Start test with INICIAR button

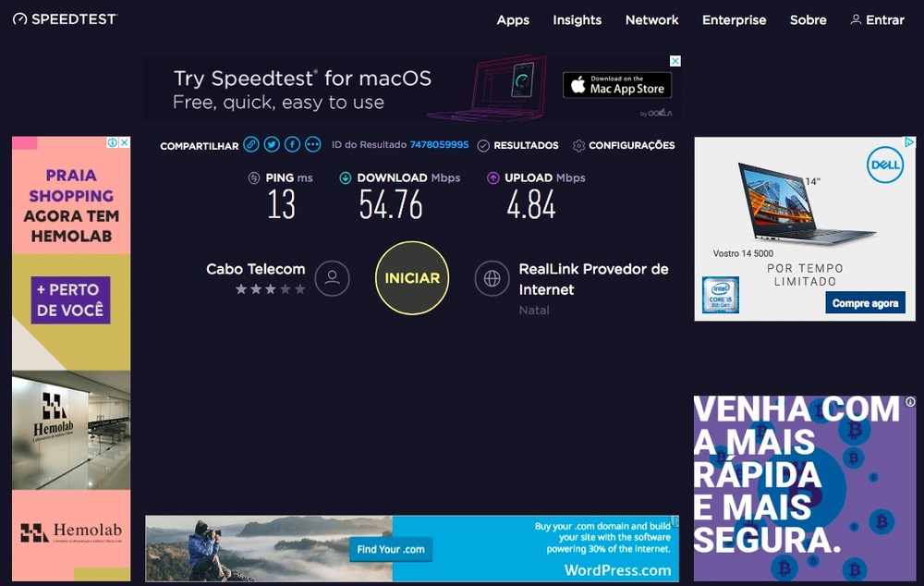[412, 277]
